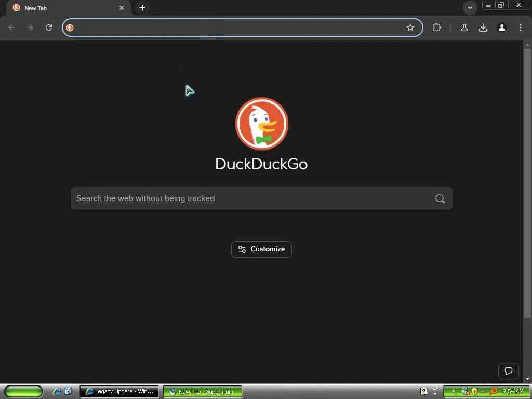532x399 pixels.
Task: Click the Search the web input field
Action: [x=262, y=198]
